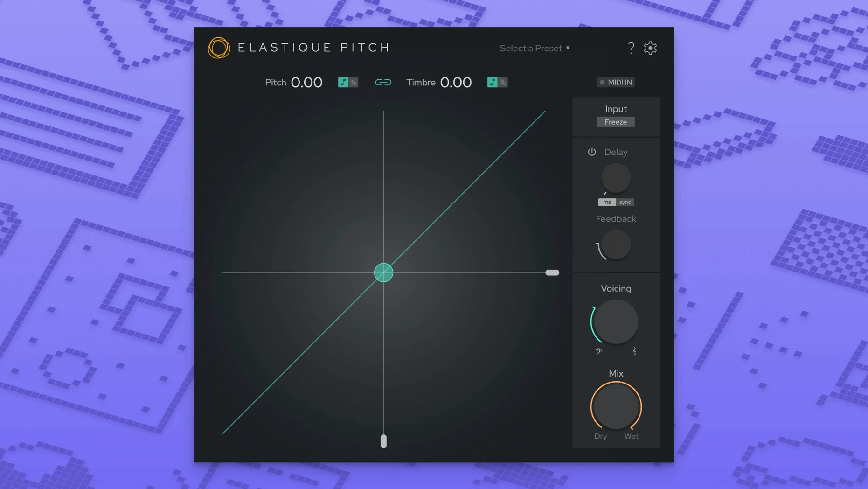This screenshot has height=489, width=868.
Task: Toggle the MIDI IN indicator
Action: coord(616,82)
